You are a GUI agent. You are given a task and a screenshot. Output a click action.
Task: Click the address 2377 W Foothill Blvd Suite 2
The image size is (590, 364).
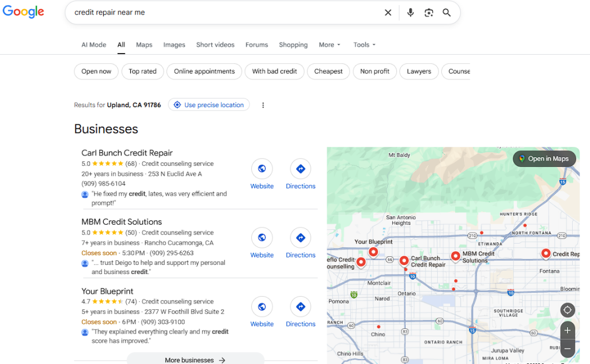point(184,312)
